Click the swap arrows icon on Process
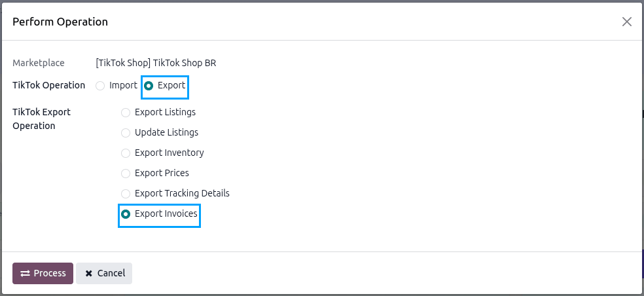 tap(25, 273)
